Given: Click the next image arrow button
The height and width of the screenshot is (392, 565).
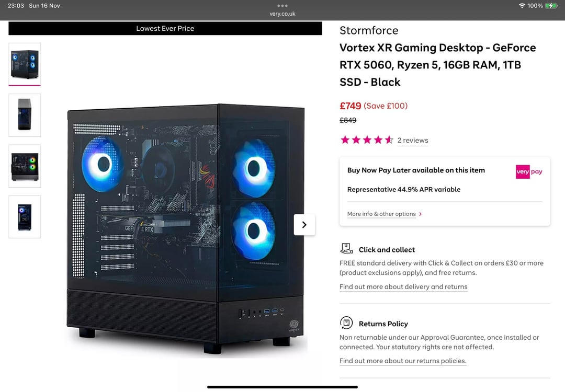Looking at the screenshot, I should point(304,225).
